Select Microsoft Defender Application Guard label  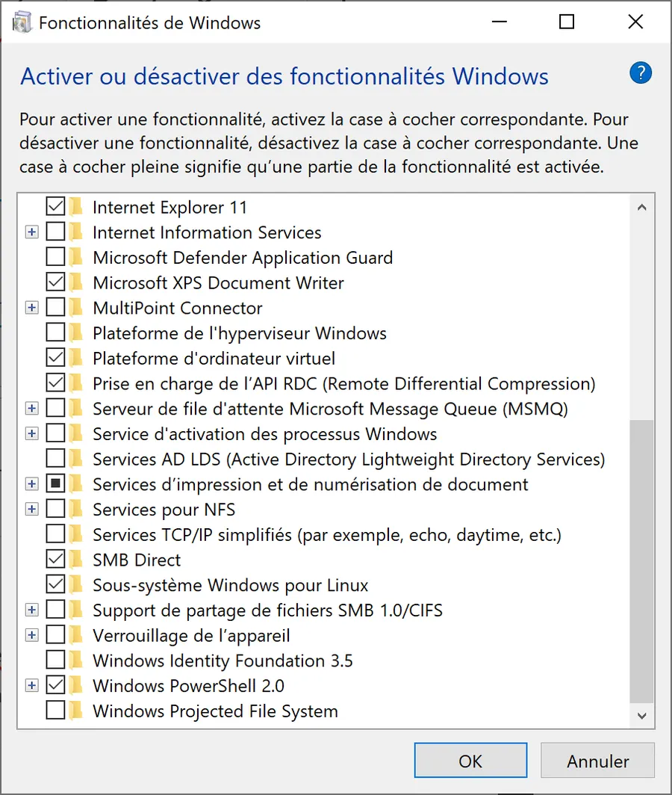pyautogui.click(x=243, y=258)
